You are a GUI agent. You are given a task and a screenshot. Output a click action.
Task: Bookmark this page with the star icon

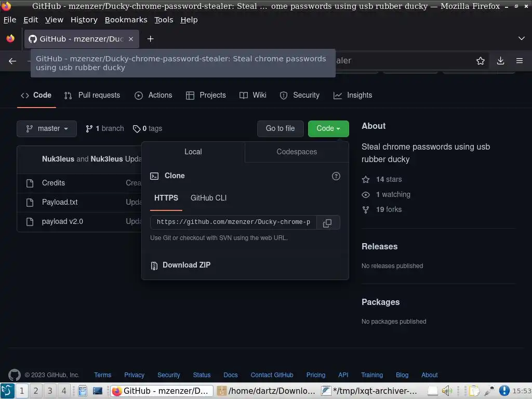pos(481,61)
